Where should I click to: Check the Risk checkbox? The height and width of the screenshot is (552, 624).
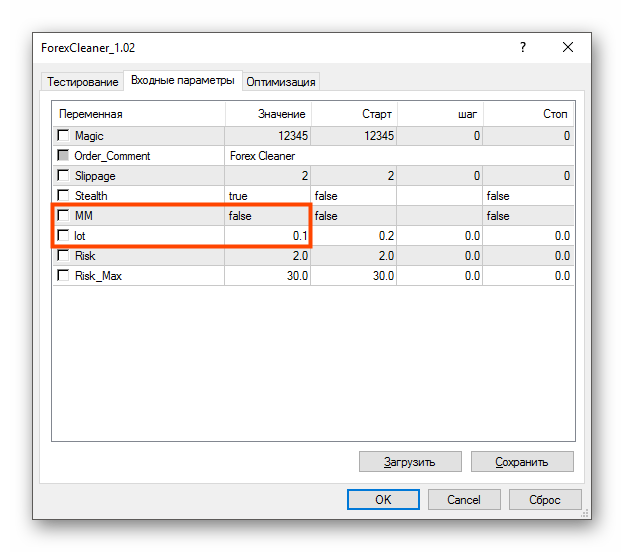pos(63,255)
